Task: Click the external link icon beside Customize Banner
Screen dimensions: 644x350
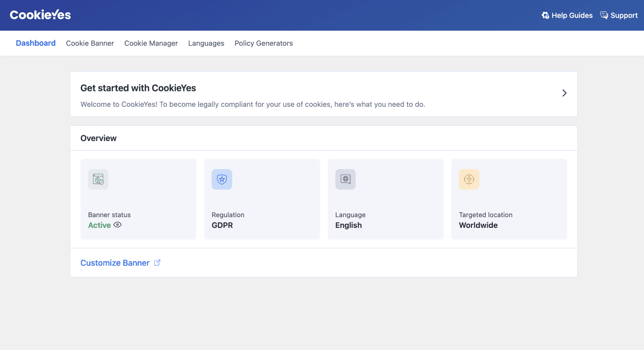Action: [x=157, y=263]
